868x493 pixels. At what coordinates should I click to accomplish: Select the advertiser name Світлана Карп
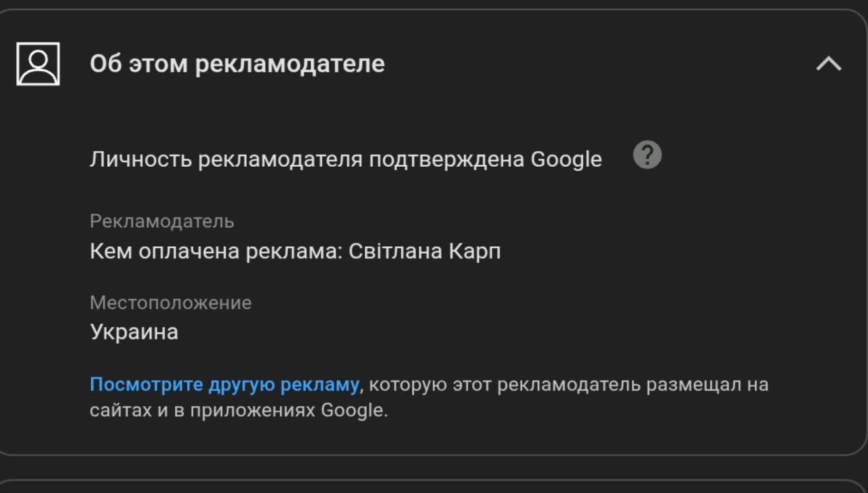point(425,252)
